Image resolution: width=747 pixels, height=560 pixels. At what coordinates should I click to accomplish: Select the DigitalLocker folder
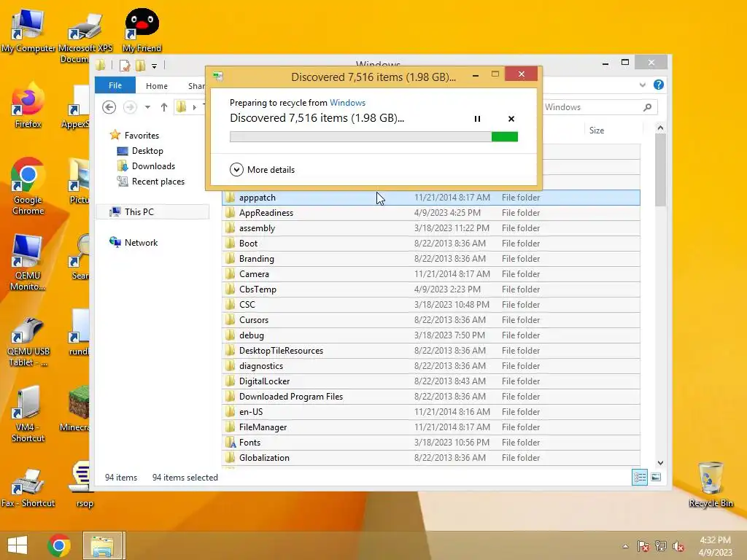pos(430,381)
